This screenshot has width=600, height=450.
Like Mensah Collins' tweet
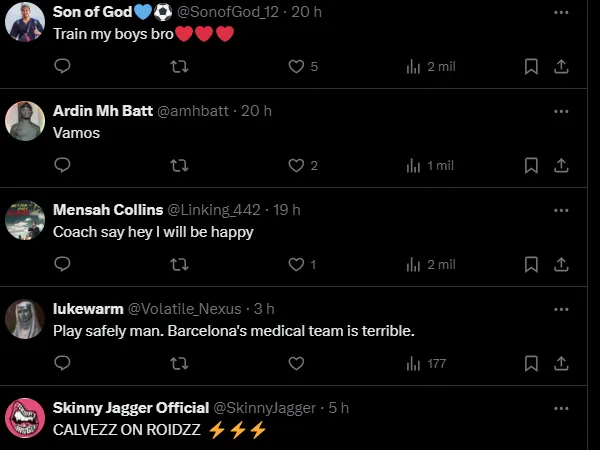(296, 264)
